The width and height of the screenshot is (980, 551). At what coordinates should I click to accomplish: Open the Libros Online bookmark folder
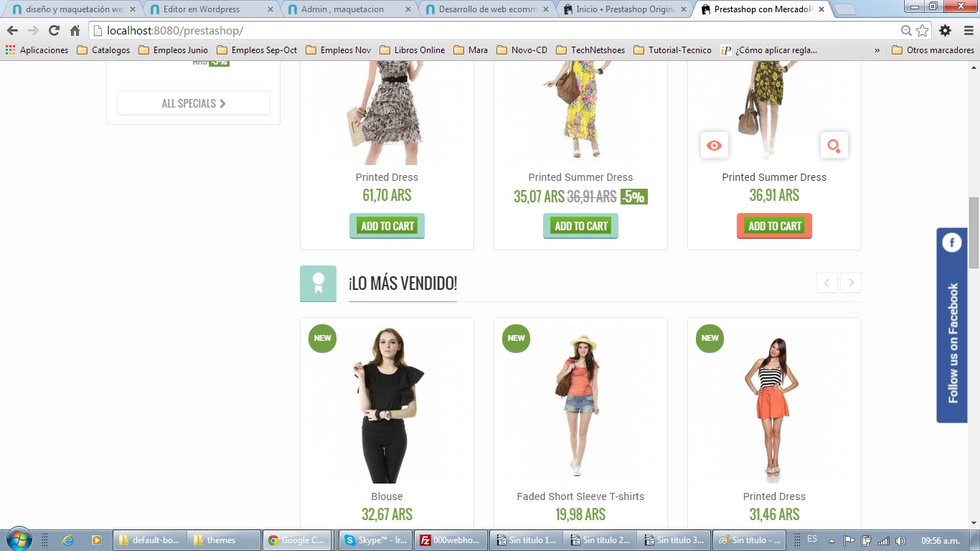412,50
